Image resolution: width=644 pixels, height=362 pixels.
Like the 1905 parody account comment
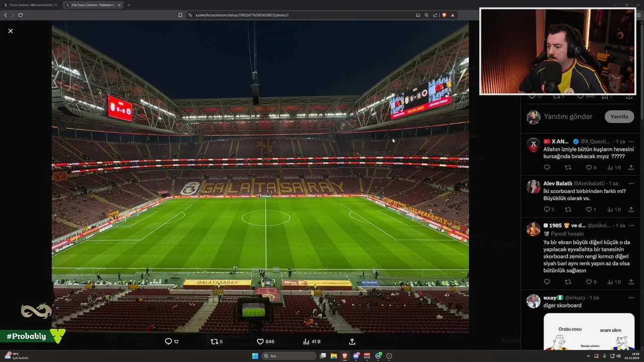click(589, 282)
